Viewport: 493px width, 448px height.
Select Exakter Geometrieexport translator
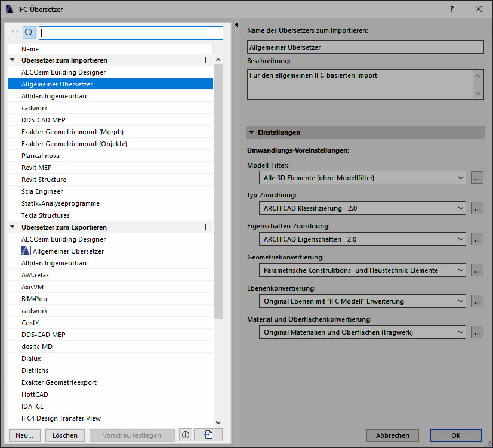click(x=110, y=382)
